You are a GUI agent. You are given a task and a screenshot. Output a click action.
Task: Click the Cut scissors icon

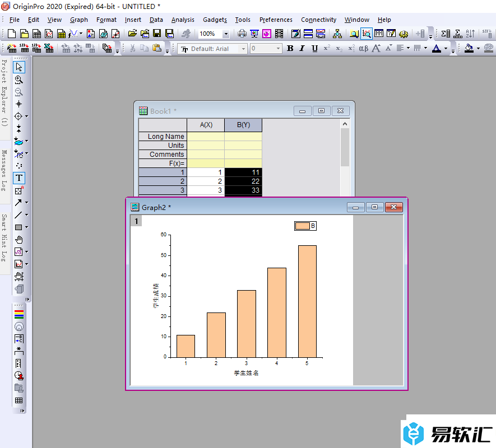pyautogui.click(x=132, y=48)
